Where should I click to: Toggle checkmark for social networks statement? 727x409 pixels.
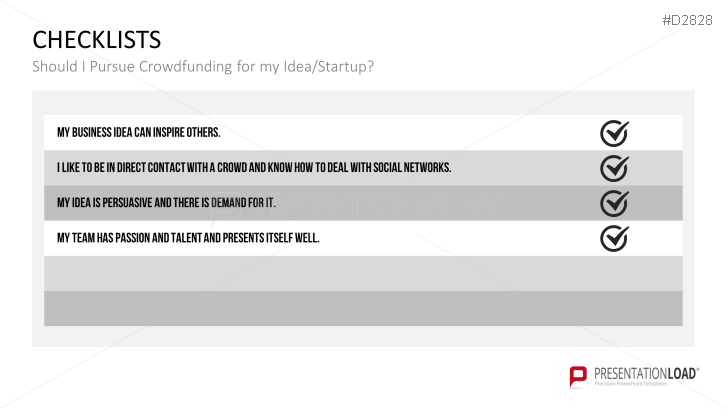tap(613, 168)
